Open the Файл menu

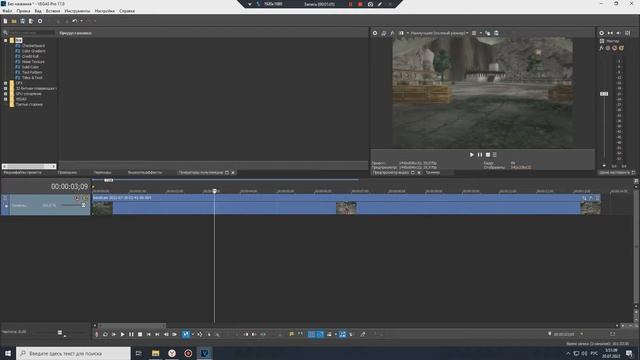point(7,11)
